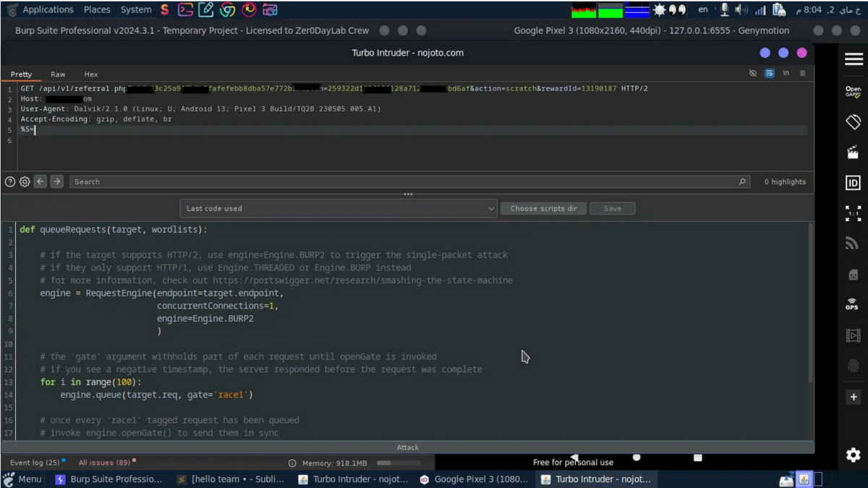Click the Attack button
The height and width of the screenshot is (488, 868).
pyautogui.click(x=407, y=447)
